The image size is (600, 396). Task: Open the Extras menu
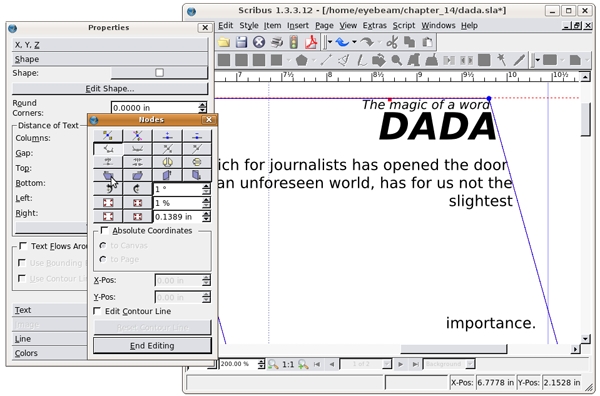coord(374,26)
